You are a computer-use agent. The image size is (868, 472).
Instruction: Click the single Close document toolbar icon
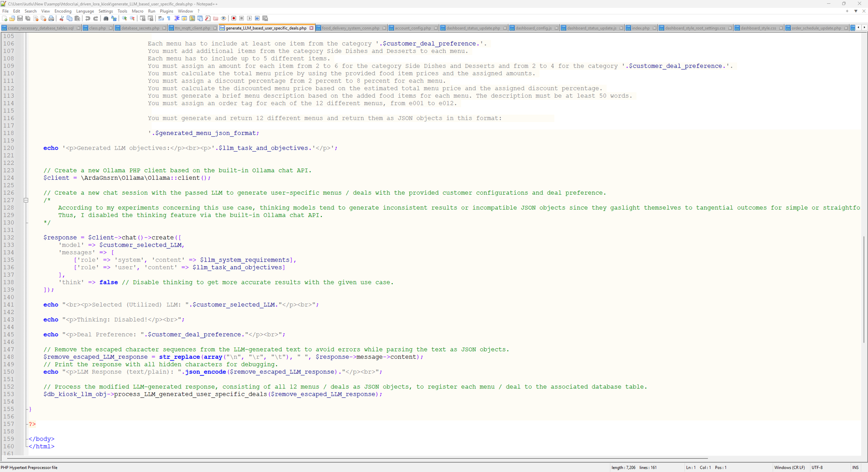coord(35,18)
